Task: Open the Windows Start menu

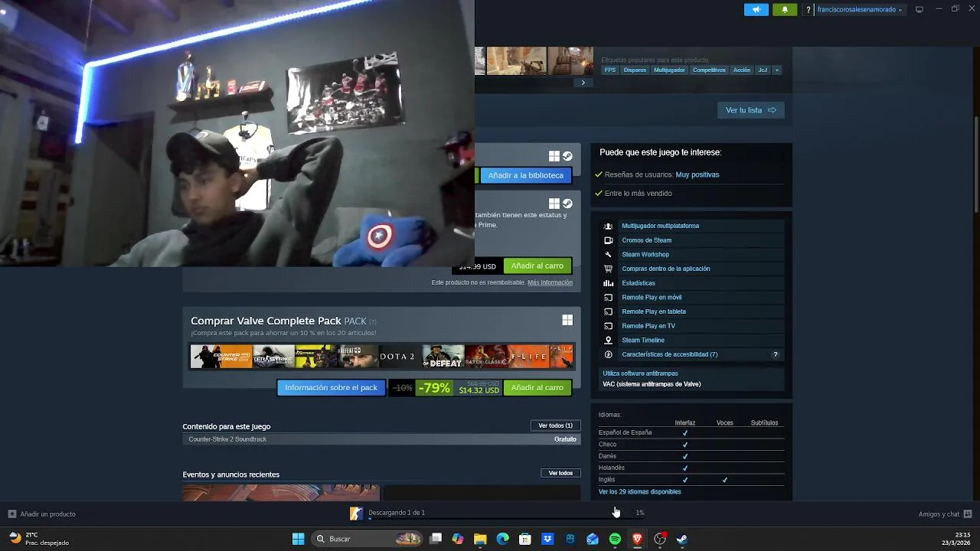Action: [x=299, y=539]
